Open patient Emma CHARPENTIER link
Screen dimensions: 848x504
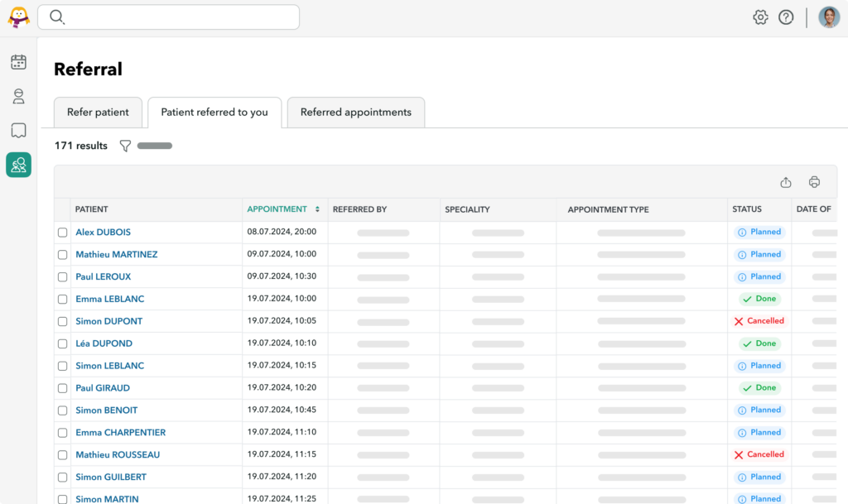121,433
